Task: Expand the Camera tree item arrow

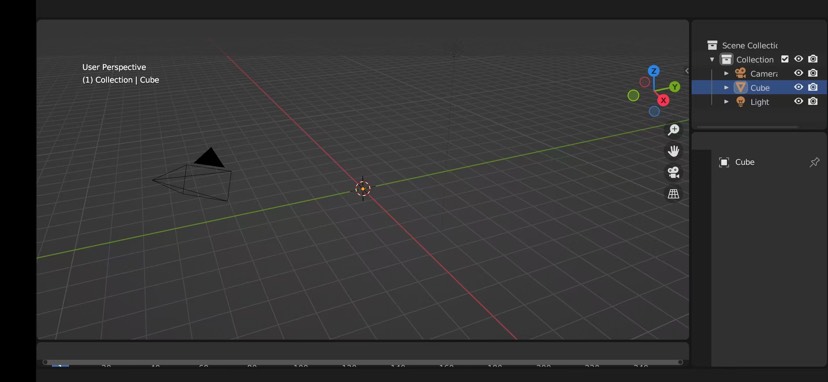Action: [x=726, y=73]
